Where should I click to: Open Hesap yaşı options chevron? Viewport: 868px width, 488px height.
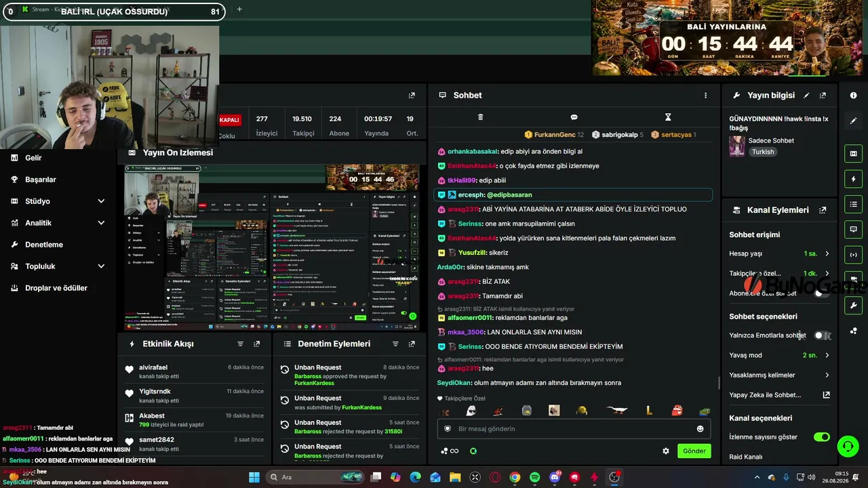[x=827, y=253]
